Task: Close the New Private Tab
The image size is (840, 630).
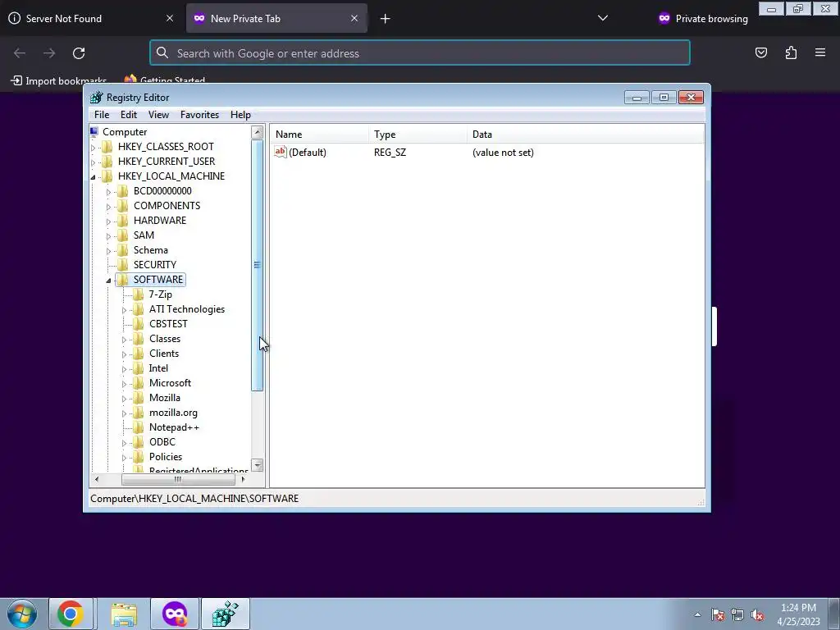Action: [x=354, y=18]
